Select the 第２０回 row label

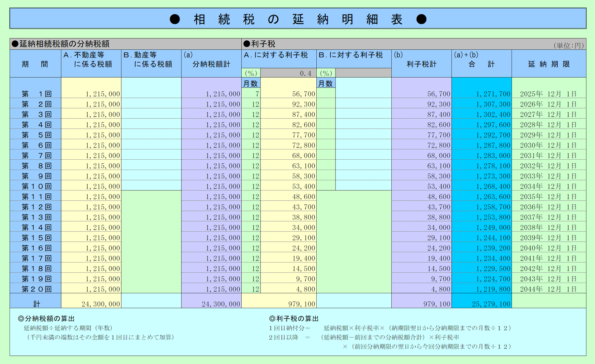tap(35, 289)
